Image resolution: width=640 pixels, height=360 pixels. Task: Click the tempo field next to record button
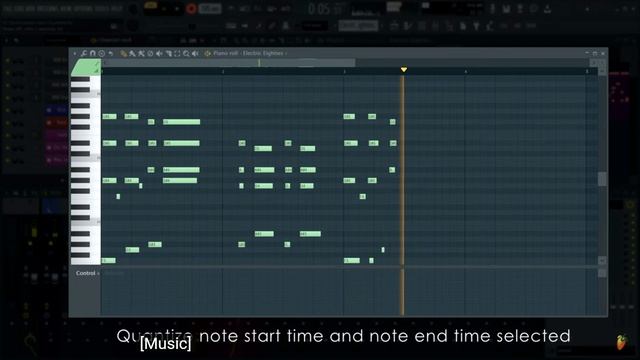click(210, 9)
